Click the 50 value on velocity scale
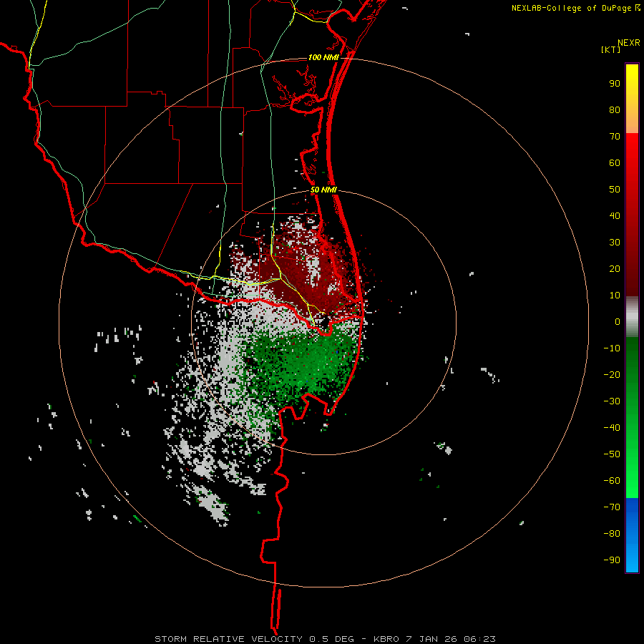Screen dimensions: 644x644 (615, 190)
